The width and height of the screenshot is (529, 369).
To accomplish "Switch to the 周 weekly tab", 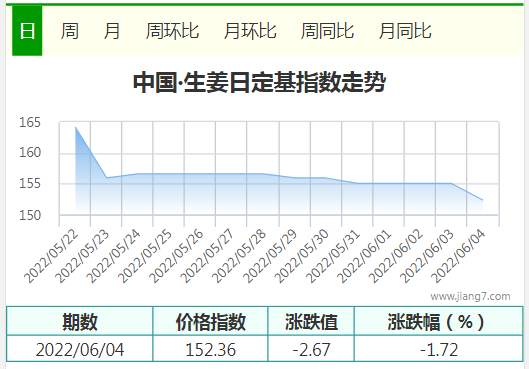I will (69, 31).
